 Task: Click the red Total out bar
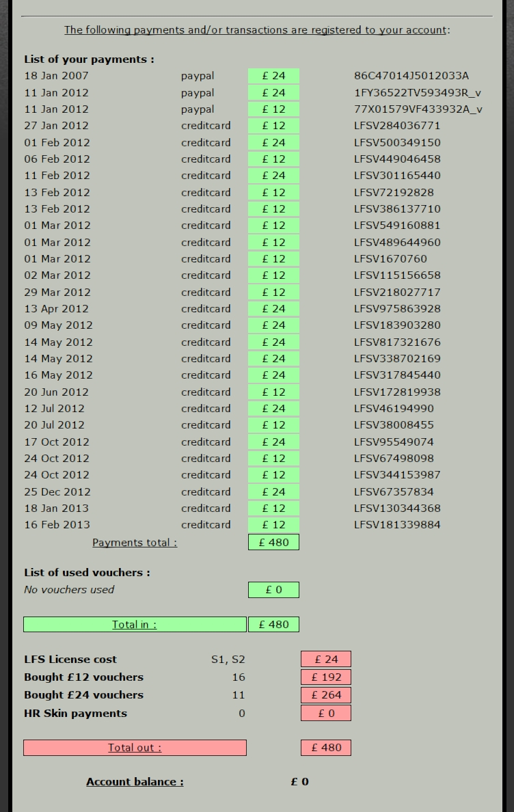click(135, 748)
